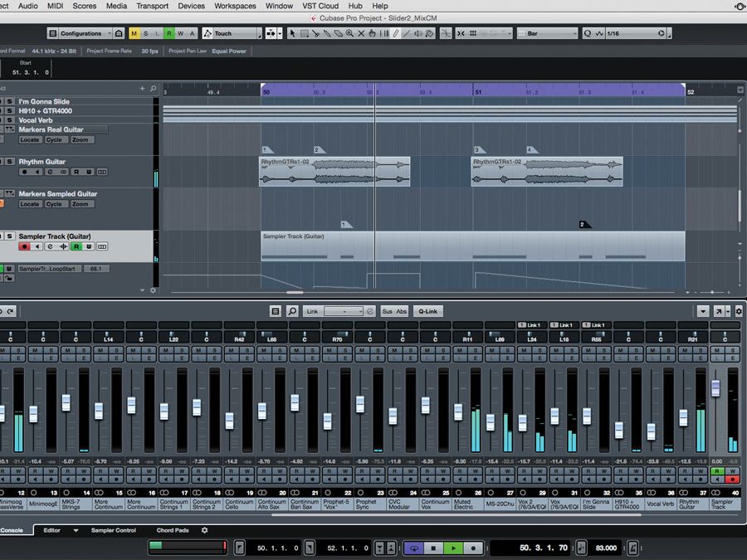Open the Touch automation mode dropdown
The width and height of the screenshot is (747, 560).
[x=232, y=33]
